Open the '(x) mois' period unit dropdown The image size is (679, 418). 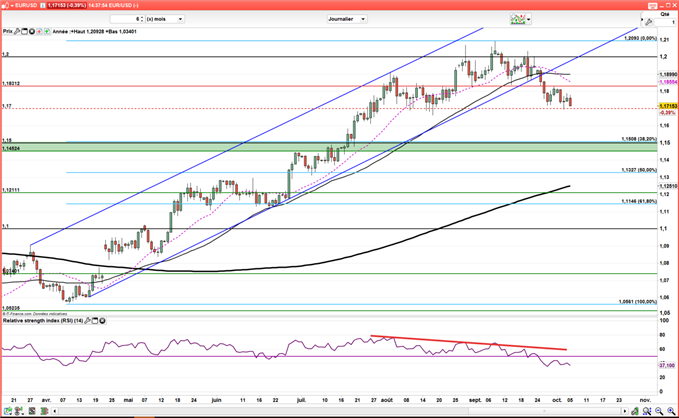(x=165, y=19)
